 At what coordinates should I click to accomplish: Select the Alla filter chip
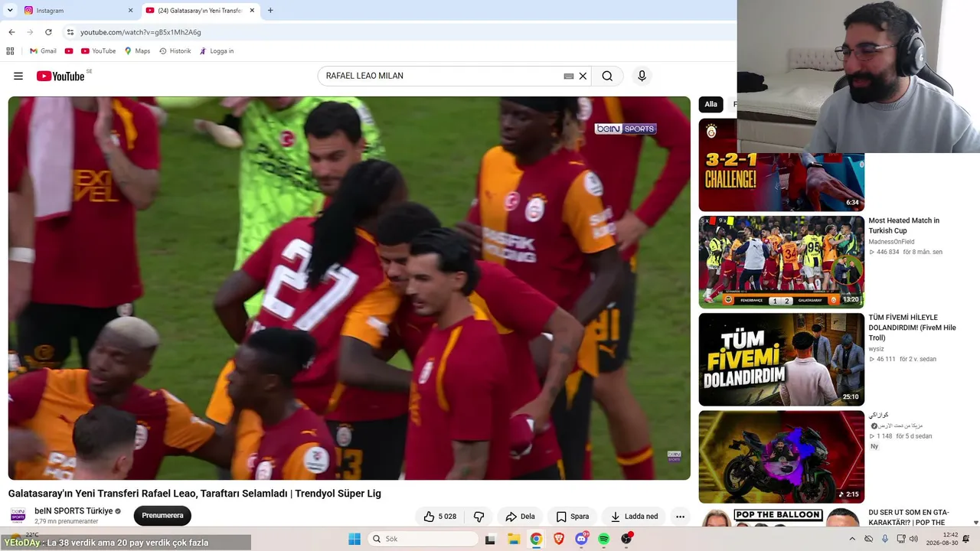(711, 104)
